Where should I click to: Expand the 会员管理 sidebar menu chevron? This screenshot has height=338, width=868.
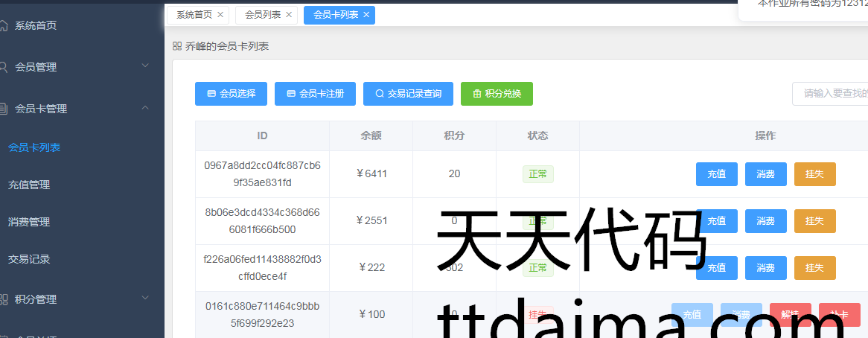tap(145, 66)
